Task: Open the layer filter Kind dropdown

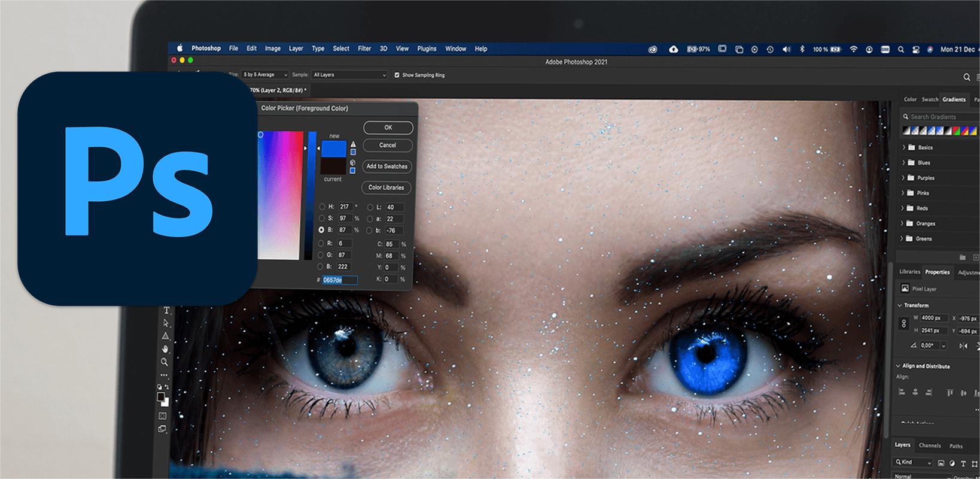Action: (912, 462)
